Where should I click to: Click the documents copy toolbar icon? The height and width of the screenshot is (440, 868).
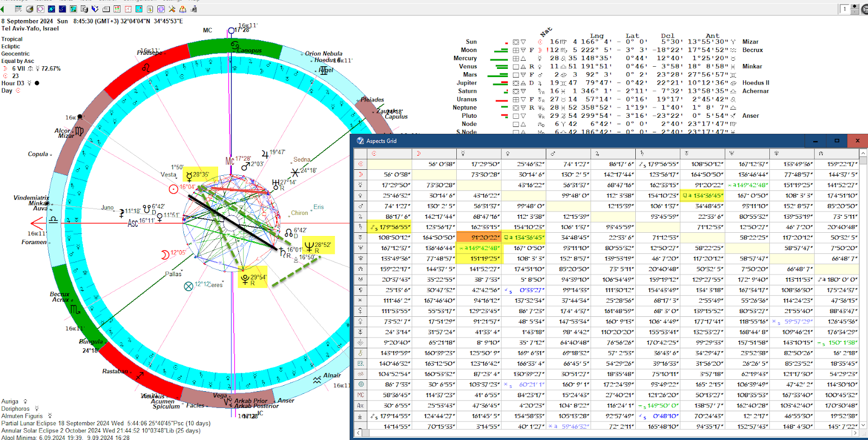click(x=84, y=9)
